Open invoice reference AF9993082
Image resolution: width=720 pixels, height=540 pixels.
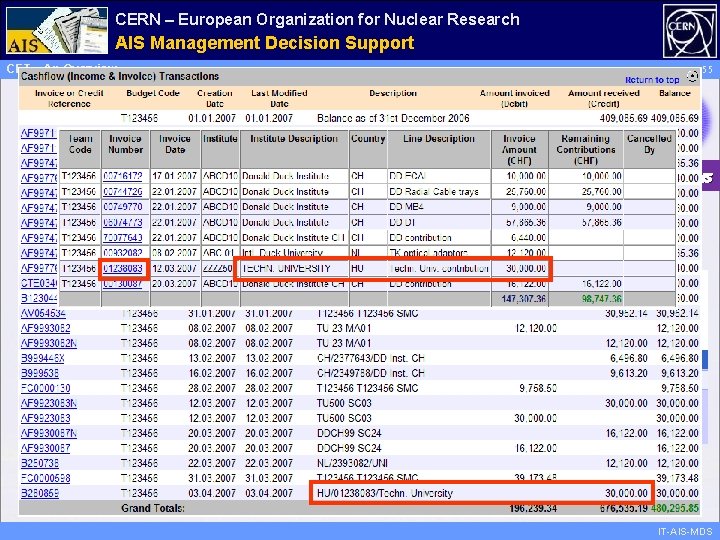(45, 328)
